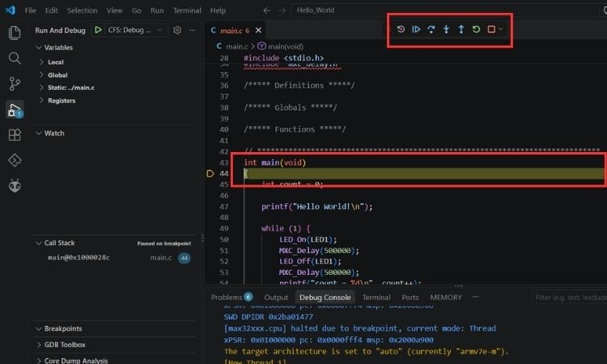The width and height of the screenshot is (607, 364).
Task: Open the Explorer view in activity bar
Action: pos(15,32)
